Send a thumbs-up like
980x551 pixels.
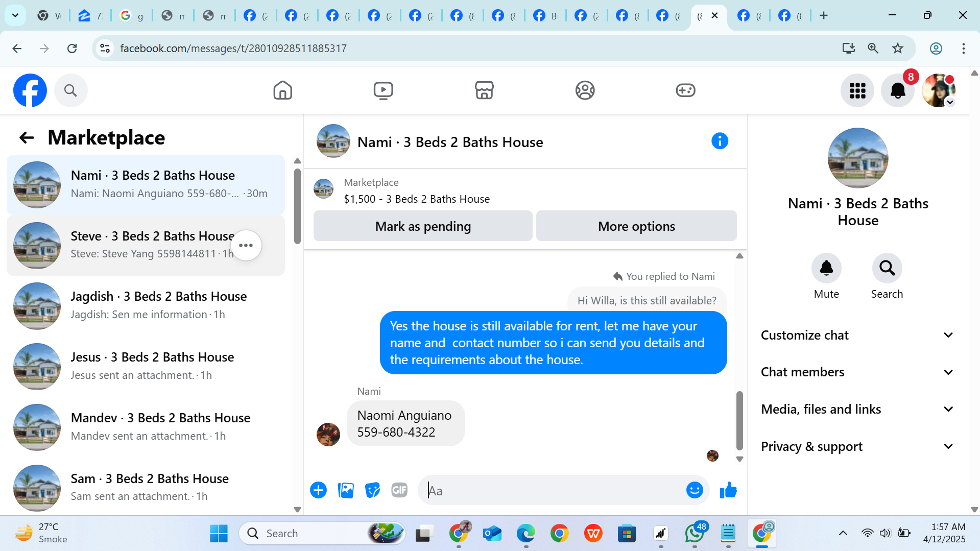(728, 490)
